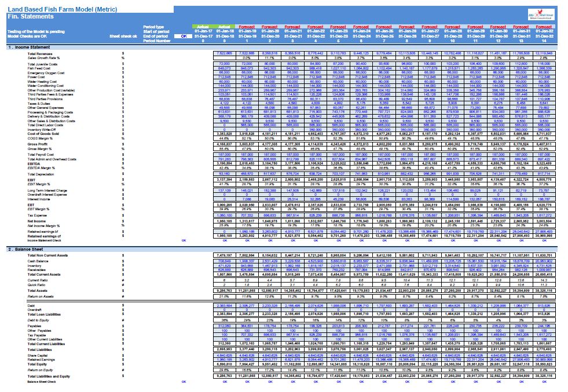568x392 pixels.
Task: Click the 'Overdraft Interest Expense' row label
Action: [x=47, y=195]
